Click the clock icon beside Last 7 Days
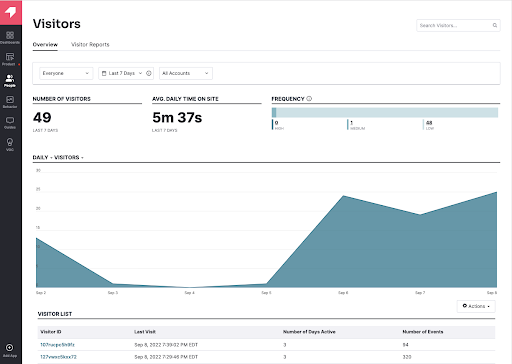Screen dimensions: 512x364 click(x=149, y=73)
